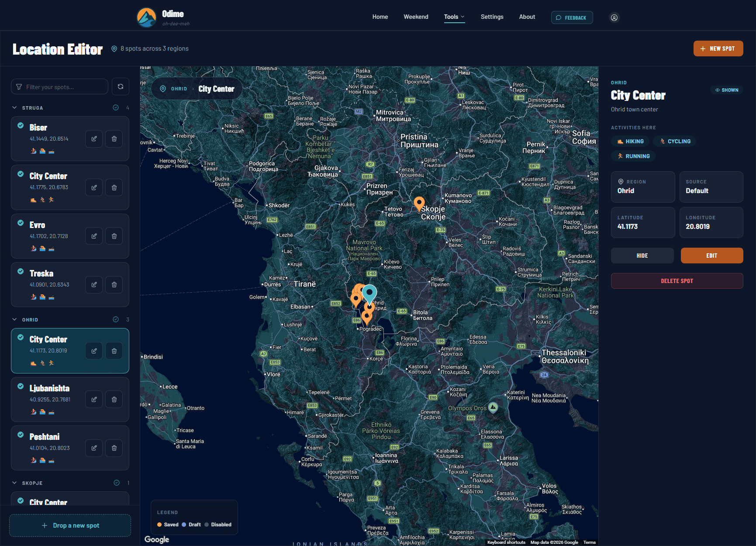This screenshot has width=756, height=546.
Task: Click the gray Disabled legend dot
Action: click(207, 525)
